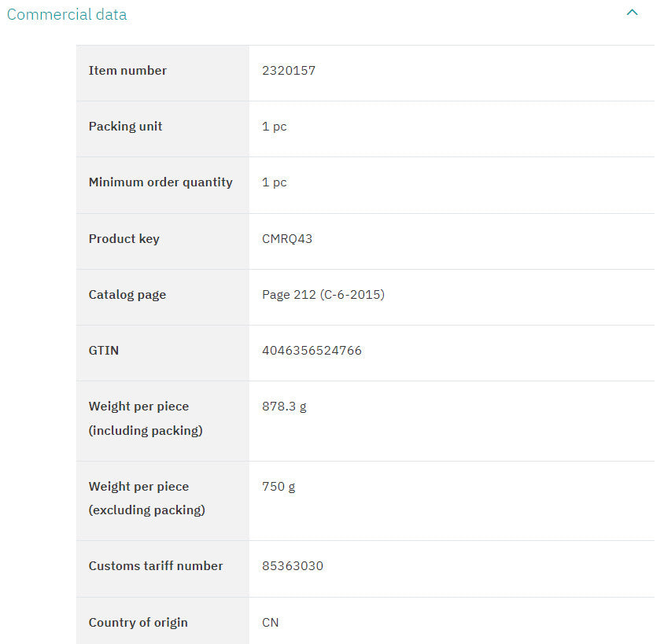
Task: Click the Minimum order quantity value
Action: 275,182
